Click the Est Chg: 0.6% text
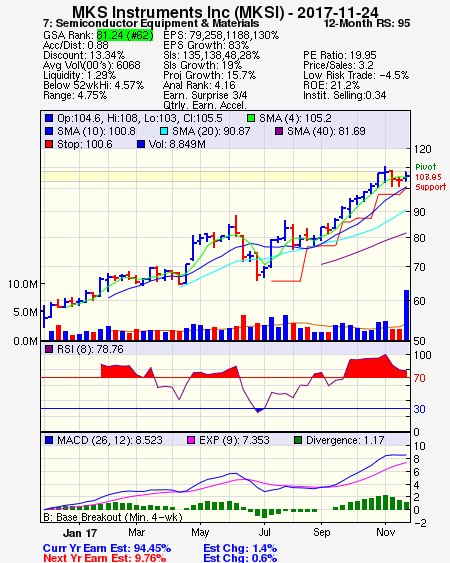 (240, 558)
